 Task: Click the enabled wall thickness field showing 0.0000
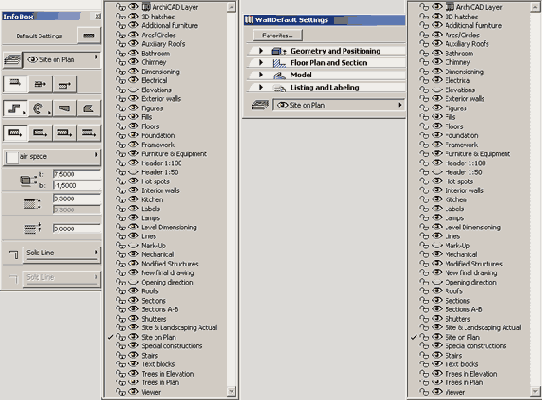point(77,199)
